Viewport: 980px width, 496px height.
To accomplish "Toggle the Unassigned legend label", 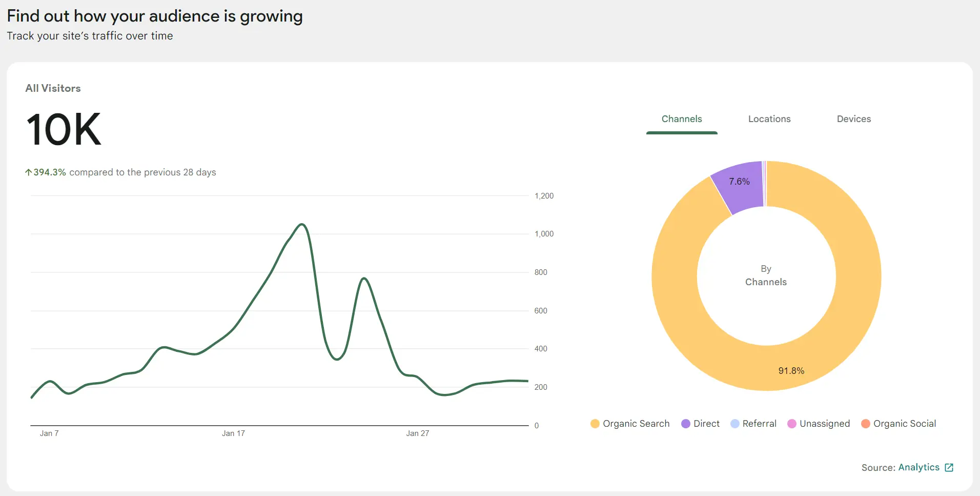I will tap(824, 424).
